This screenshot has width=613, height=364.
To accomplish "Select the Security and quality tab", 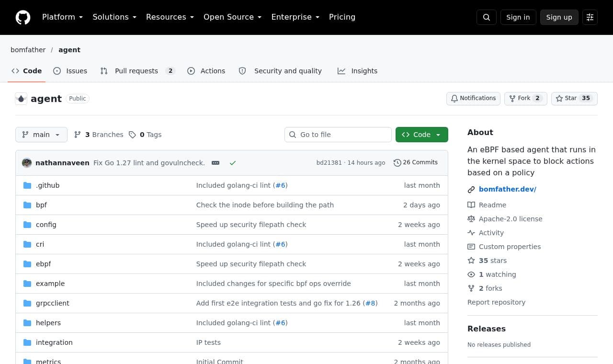I will pyautogui.click(x=280, y=71).
